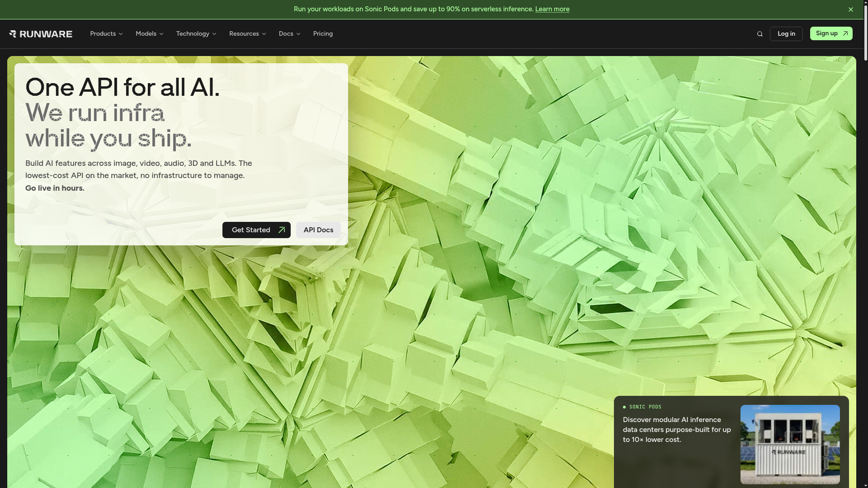Expand the Models dropdown menu
This screenshot has height=488, width=868.
(x=149, y=34)
